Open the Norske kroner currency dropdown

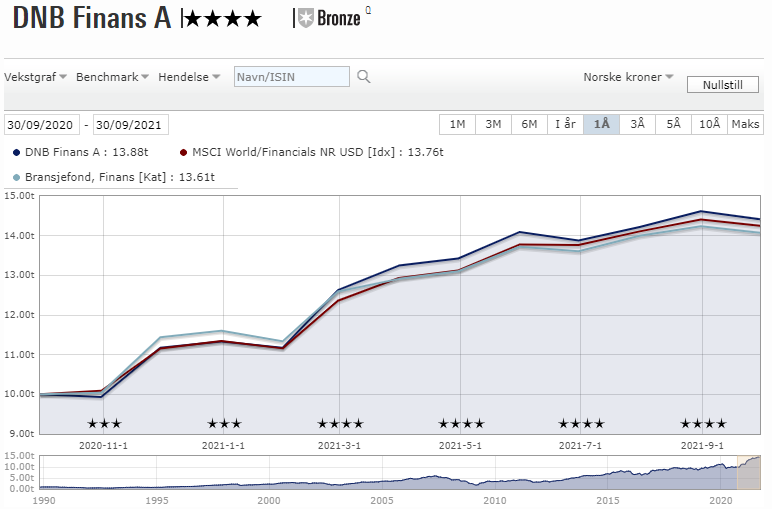(628, 77)
